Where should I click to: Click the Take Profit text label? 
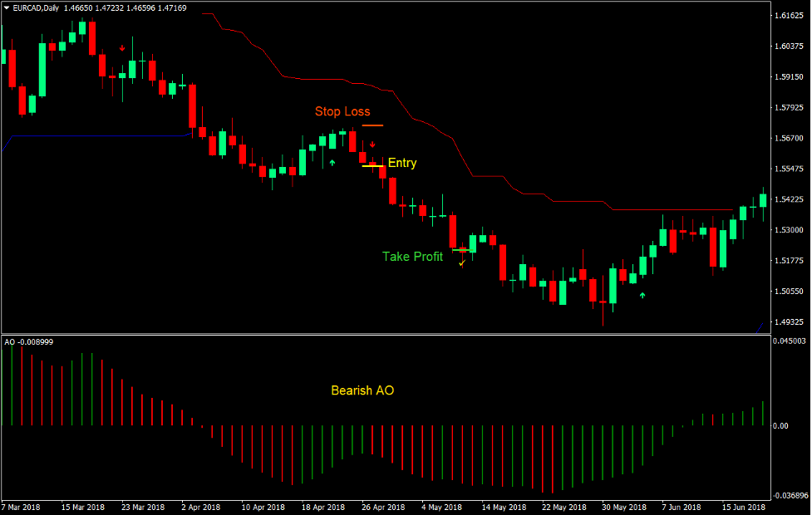tap(411, 257)
